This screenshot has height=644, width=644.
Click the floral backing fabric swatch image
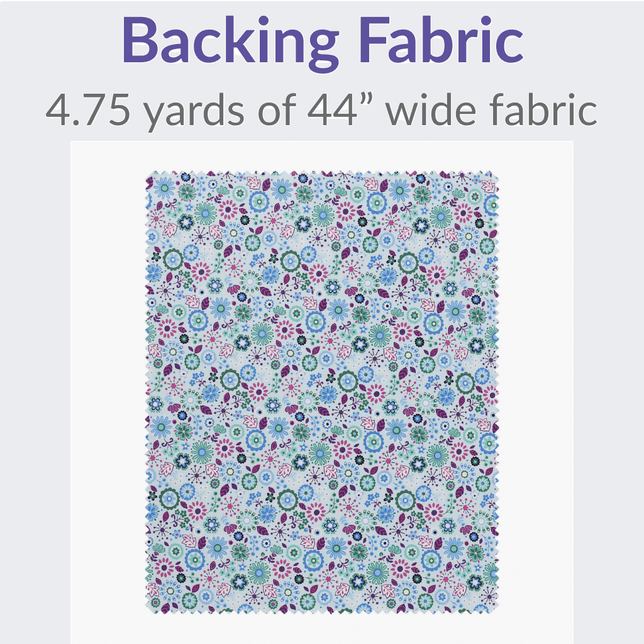tap(322, 392)
